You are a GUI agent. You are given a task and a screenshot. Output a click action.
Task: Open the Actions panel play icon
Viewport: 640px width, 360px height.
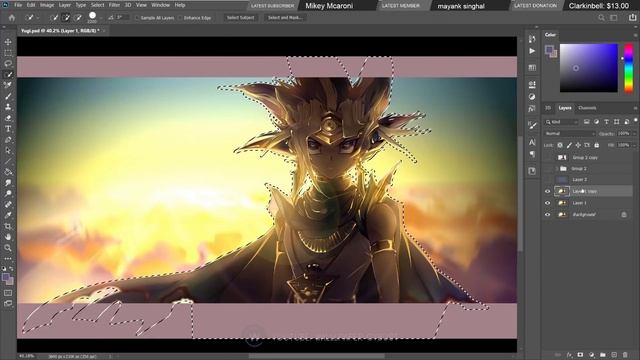tap(532, 51)
